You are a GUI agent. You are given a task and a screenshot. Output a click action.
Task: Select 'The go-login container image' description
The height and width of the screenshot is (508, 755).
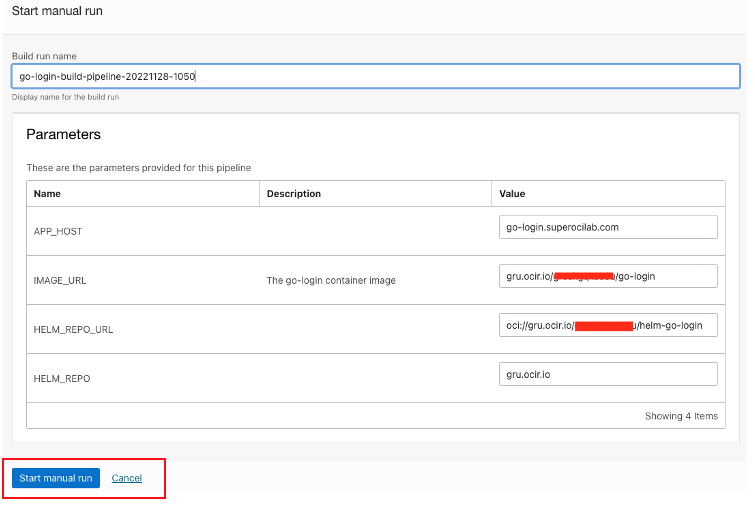coord(331,280)
